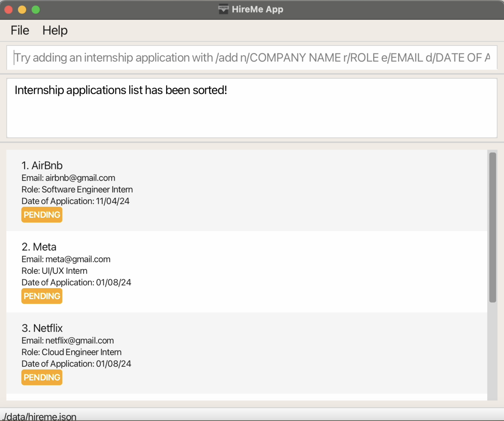The width and height of the screenshot is (504, 421).
Task: Open the File menu
Action: click(20, 30)
